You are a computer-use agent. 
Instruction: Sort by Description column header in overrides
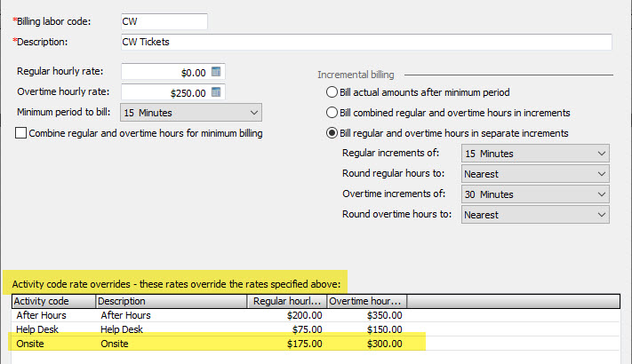point(172,301)
